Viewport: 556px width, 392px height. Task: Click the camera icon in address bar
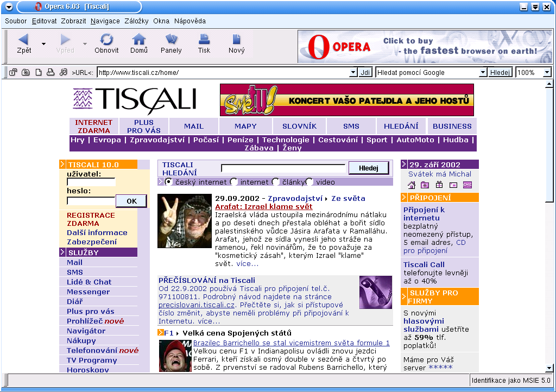(26, 72)
